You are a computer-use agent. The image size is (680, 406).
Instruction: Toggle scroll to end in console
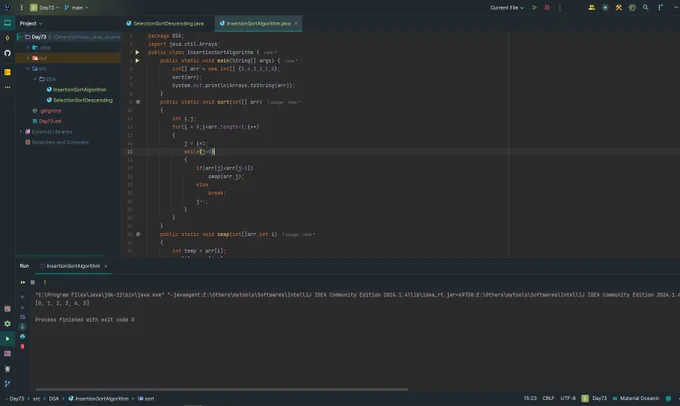(x=23, y=327)
